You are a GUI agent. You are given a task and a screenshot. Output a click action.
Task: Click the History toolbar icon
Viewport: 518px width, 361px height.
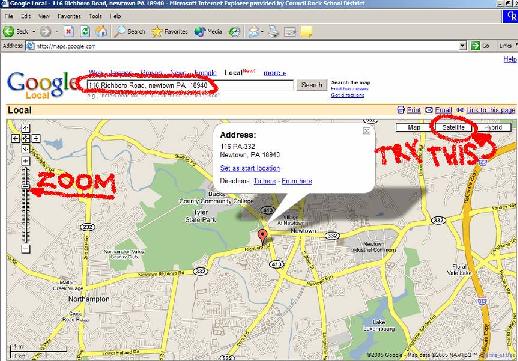click(x=234, y=32)
